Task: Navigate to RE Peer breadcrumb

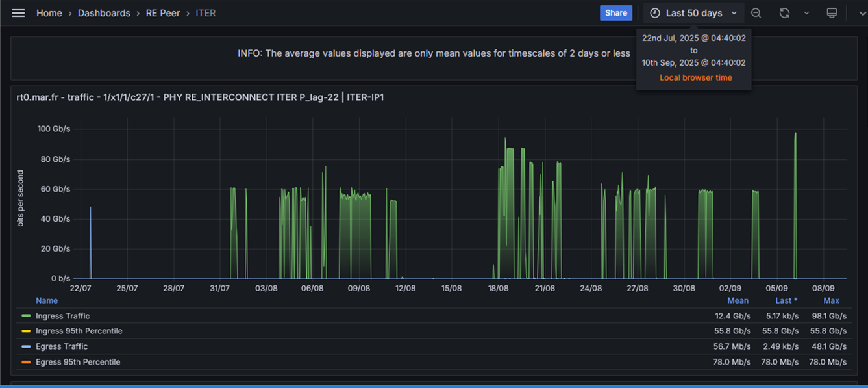Action: [163, 13]
